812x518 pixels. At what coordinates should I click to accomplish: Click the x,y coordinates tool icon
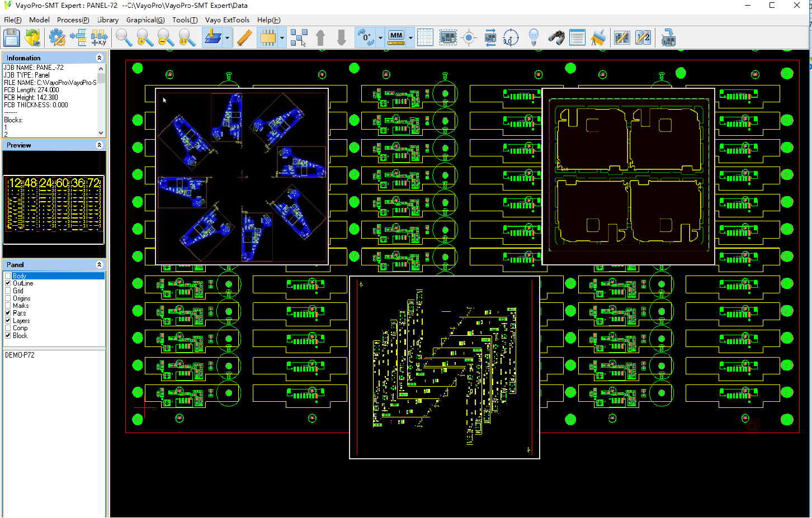[99, 38]
